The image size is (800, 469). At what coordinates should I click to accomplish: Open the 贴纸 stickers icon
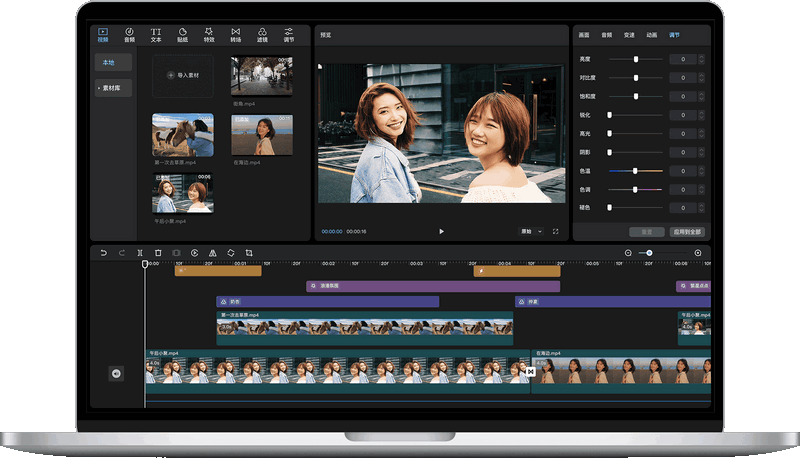point(183,34)
